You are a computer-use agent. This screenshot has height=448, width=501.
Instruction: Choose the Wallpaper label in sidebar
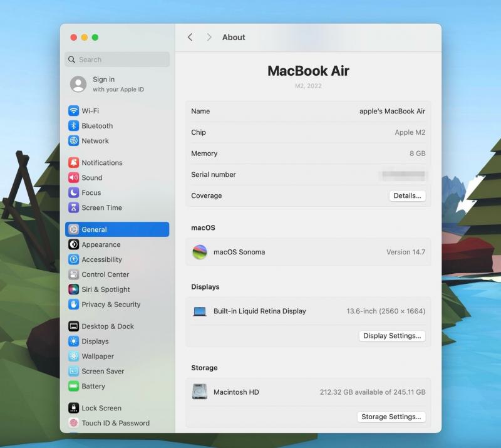pyautogui.click(x=98, y=357)
